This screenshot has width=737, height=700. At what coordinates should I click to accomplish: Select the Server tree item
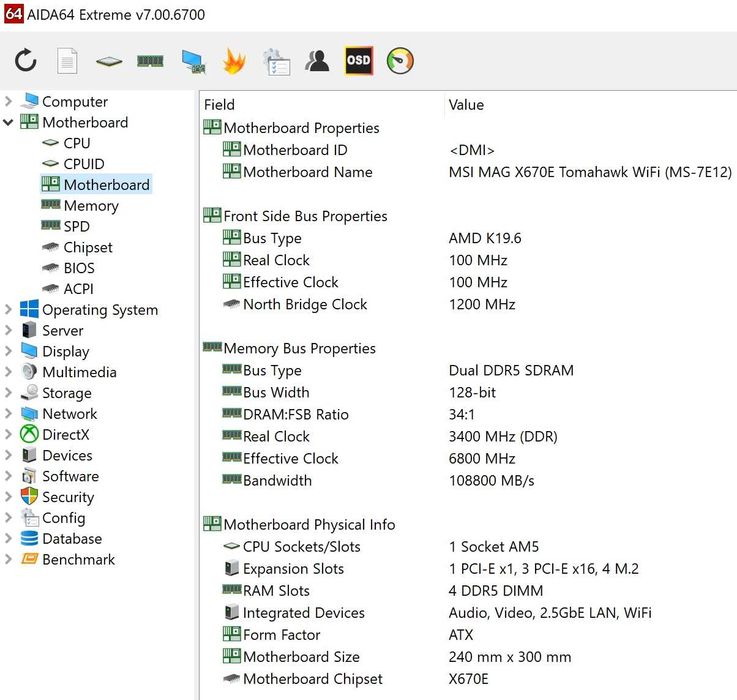click(52, 330)
